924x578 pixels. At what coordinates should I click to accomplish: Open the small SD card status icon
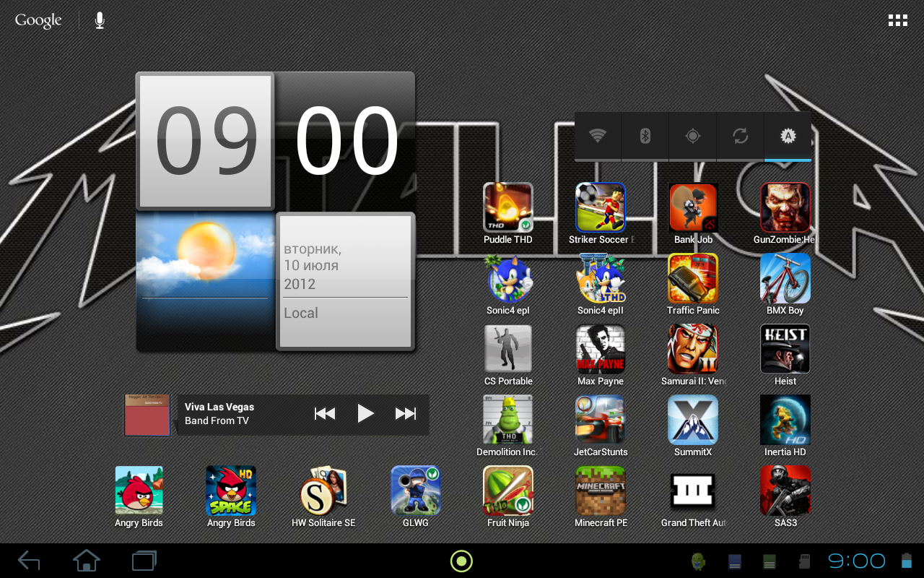pyautogui.click(x=804, y=561)
